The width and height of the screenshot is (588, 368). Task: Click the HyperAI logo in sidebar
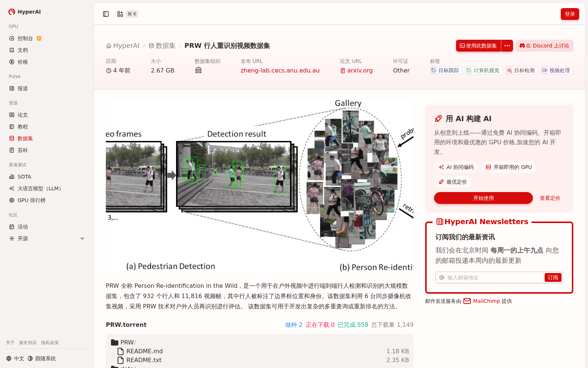pos(25,12)
